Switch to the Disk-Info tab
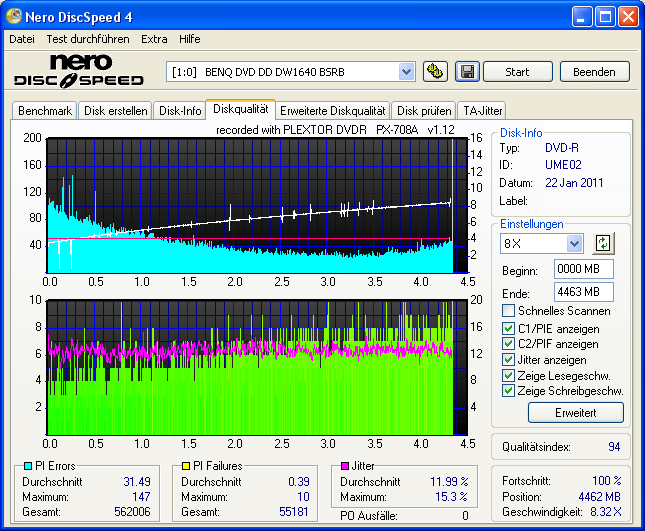 (x=180, y=111)
